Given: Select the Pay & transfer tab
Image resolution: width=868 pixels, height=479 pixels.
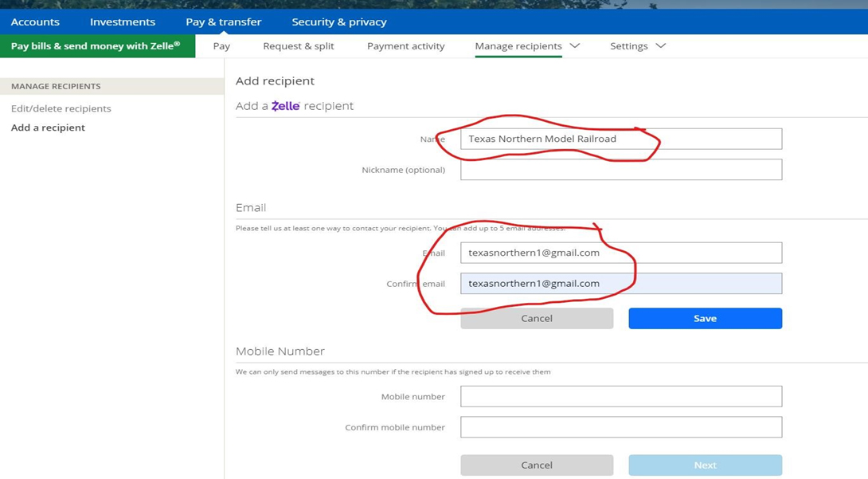Looking at the screenshot, I should [x=223, y=22].
